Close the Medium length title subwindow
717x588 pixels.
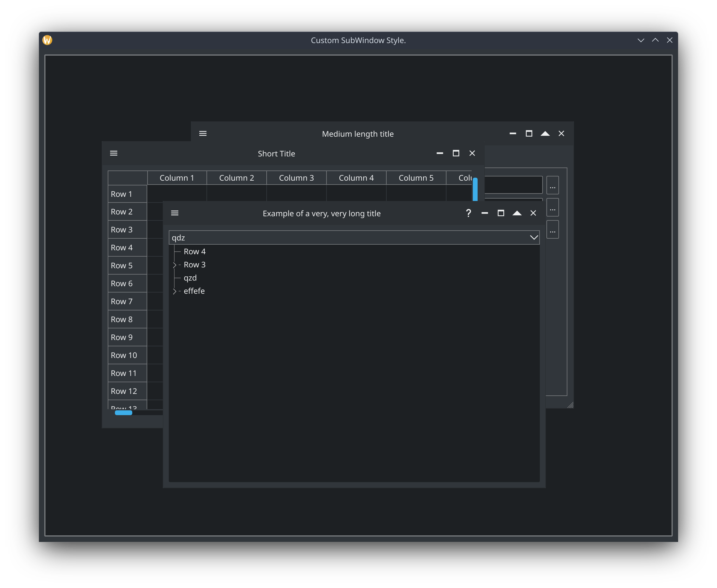pyautogui.click(x=561, y=133)
